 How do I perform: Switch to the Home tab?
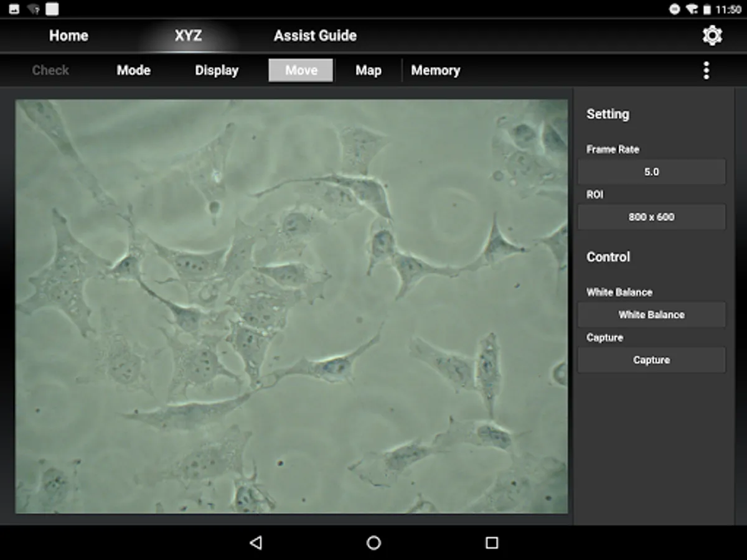coord(68,35)
